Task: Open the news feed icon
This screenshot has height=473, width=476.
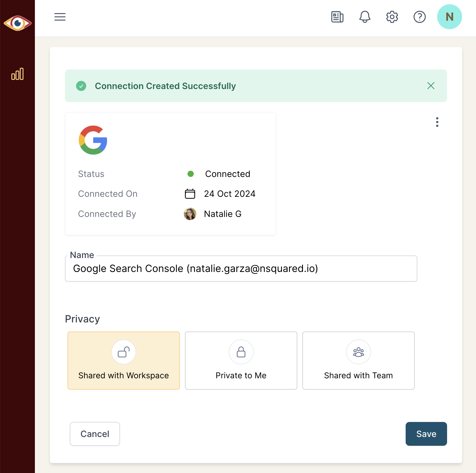Action: click(x=337, y=17)
